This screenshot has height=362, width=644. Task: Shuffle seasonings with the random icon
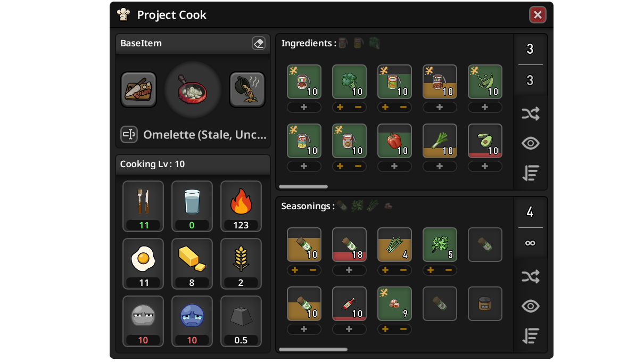531,276
